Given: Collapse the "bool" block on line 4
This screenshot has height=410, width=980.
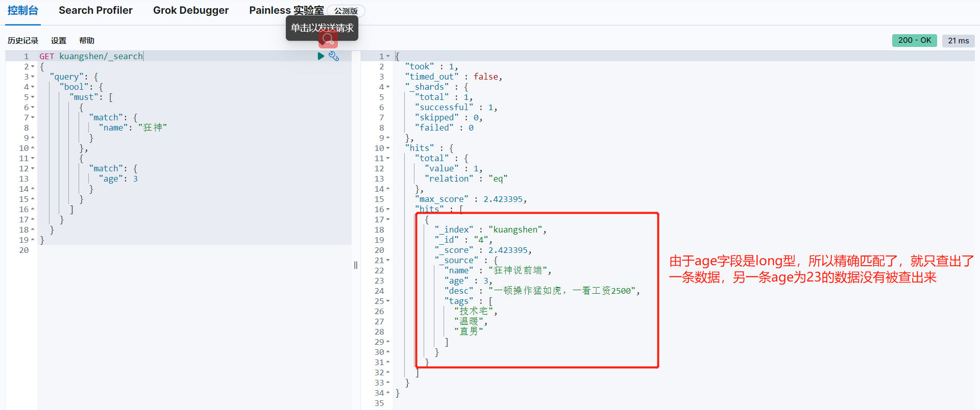Looking at the screenshot, I should pos(33,87).
